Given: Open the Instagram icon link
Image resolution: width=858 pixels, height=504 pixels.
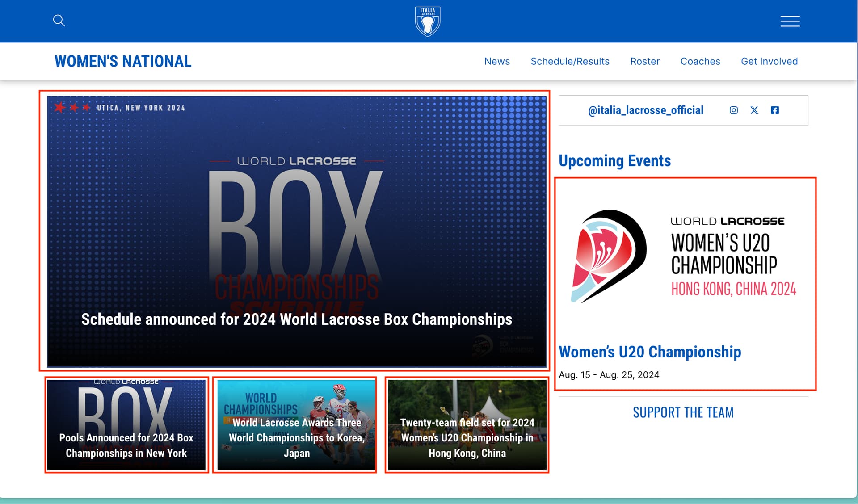Looking at the screenshot, I should (734, 110).
